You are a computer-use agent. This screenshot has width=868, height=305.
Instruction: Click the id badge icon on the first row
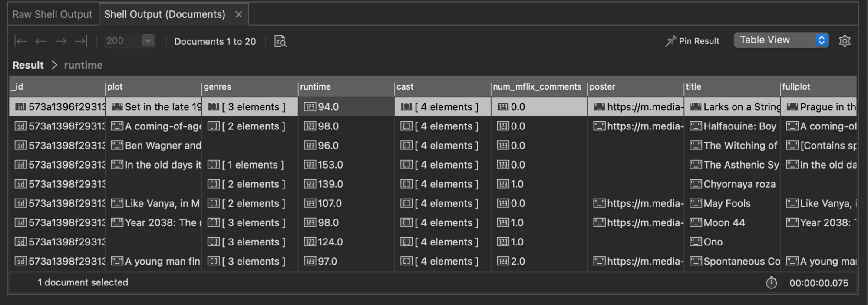(20, 106)
